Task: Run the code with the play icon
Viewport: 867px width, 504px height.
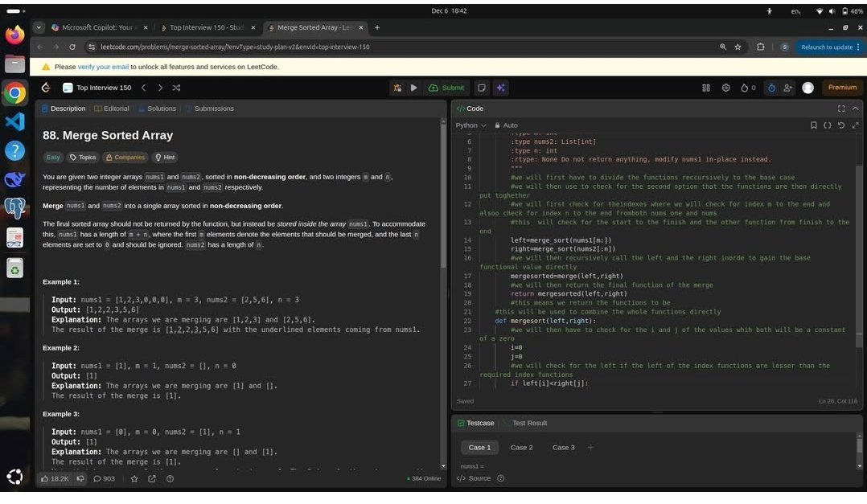Action: (x=413, y=88)
